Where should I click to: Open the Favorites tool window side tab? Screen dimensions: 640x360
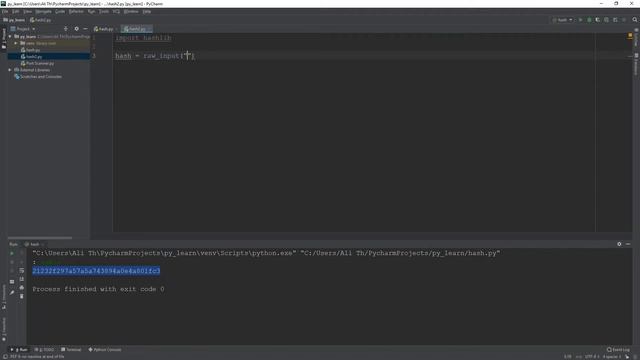[x=4, y=329]
